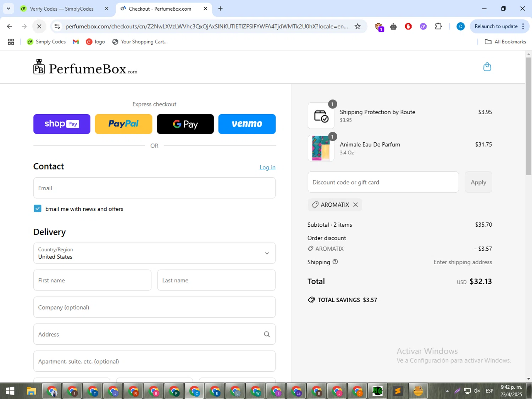
Task: Open File Explorer from the taskbar
Action: 31,391
